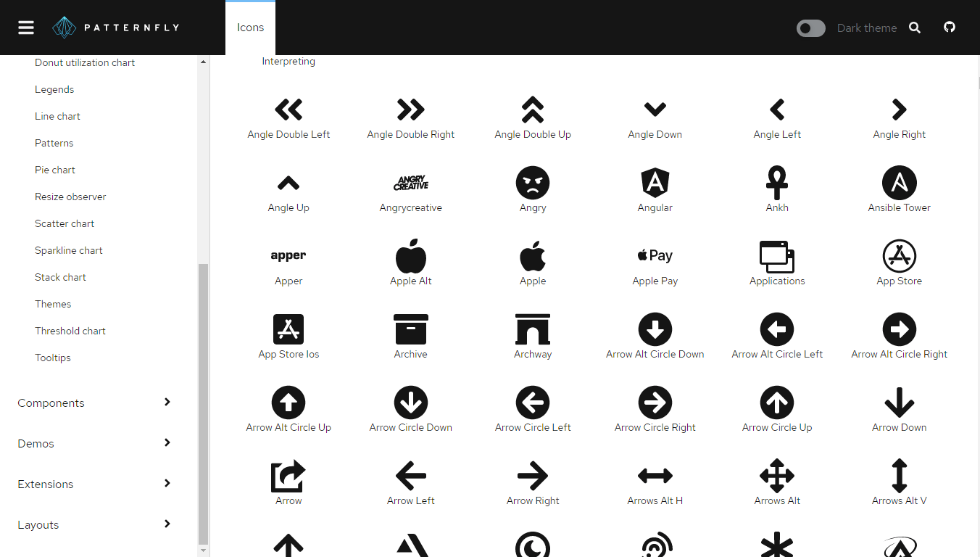
Task: Select the Apple Alt icon
Action: tap(411, 256)
